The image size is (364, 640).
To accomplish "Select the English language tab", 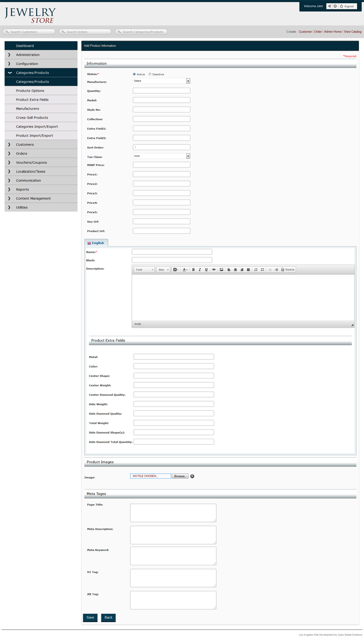I will coord(96,243).
